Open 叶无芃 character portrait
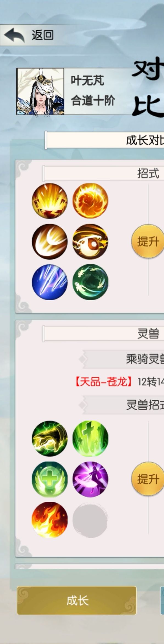This screenshot has width=164, height=644. tap(40, 91)
